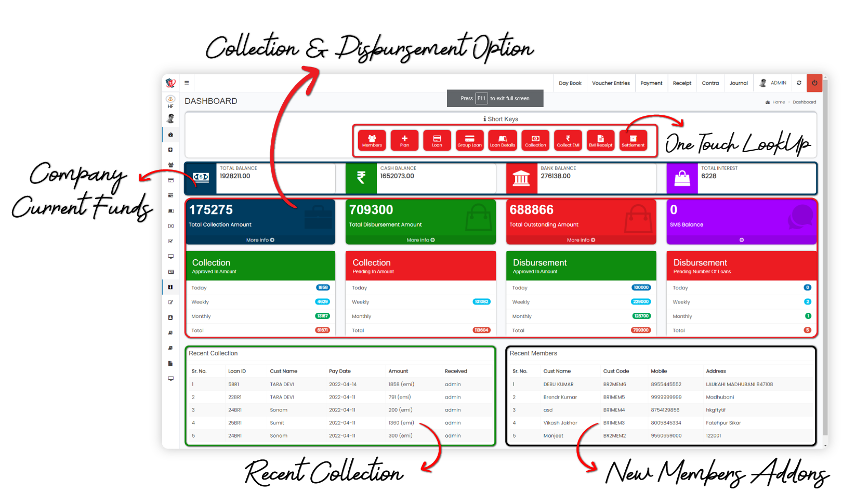Open the Loan Details shortcut
This screenshot has width=856, height=504.
coord(502,140)
